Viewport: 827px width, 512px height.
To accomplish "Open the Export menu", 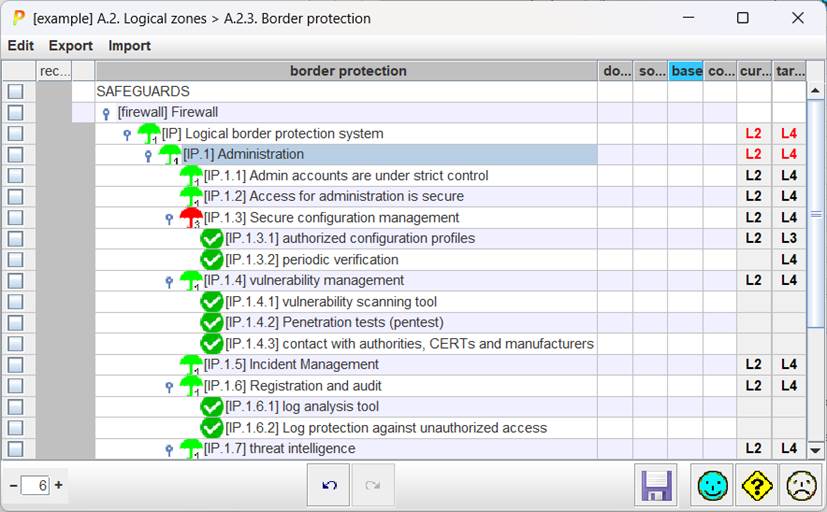I will [71, 46].
